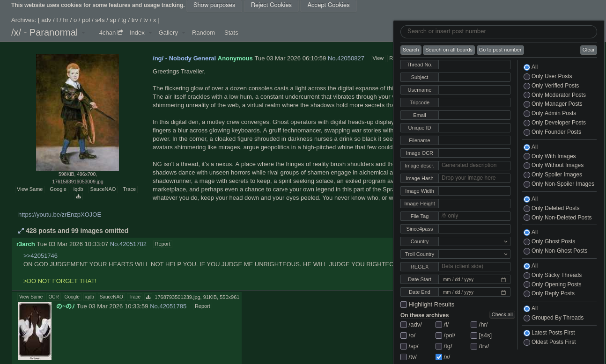The image size is (606, 364).
Task: Click the boy with sword thumbnail
Action: coord(77,112)
